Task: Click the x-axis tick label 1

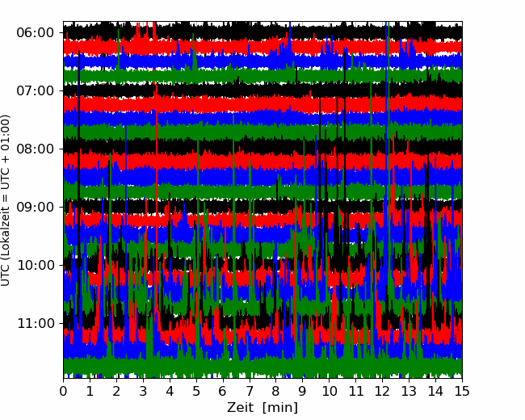Action: 90,391
